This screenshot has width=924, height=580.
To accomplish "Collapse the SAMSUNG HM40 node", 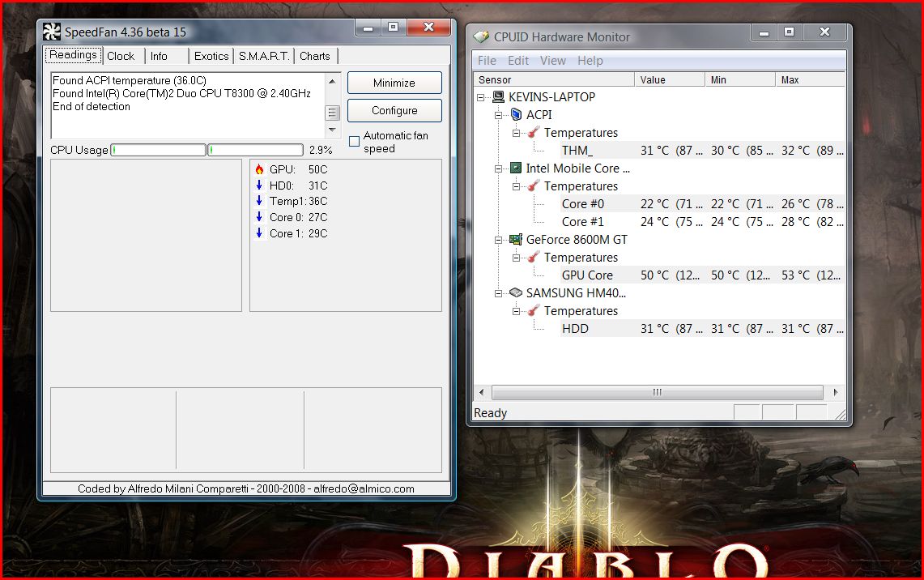I will point(499,293).
